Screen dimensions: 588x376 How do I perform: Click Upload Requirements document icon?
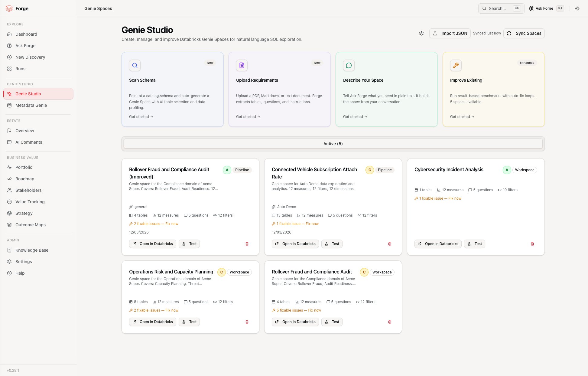pos(242,65)
